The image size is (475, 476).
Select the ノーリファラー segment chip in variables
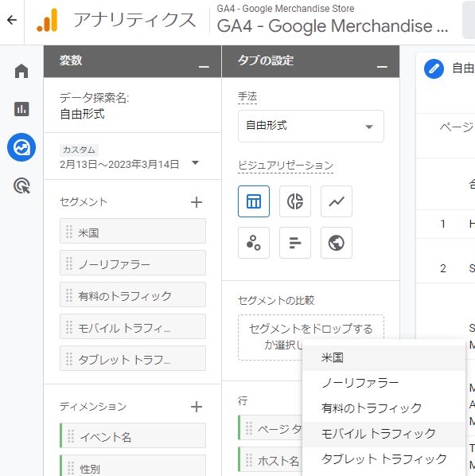[133, 263]
